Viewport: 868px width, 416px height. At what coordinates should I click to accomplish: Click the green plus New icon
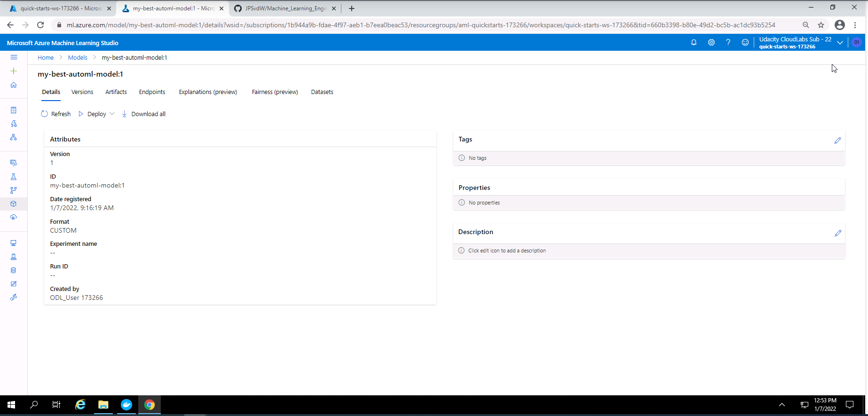(x=14, y=71)
